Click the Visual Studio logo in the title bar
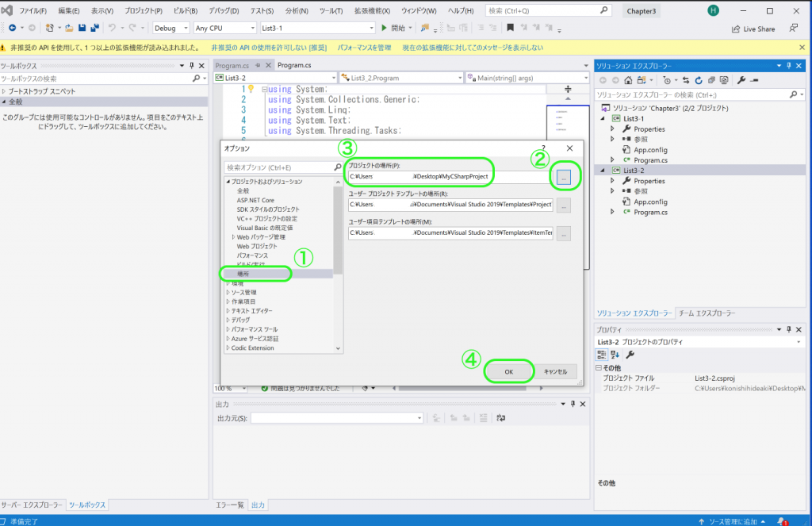Image resolution: width=812 pixels, height=526 pixels. pos(6,10)
